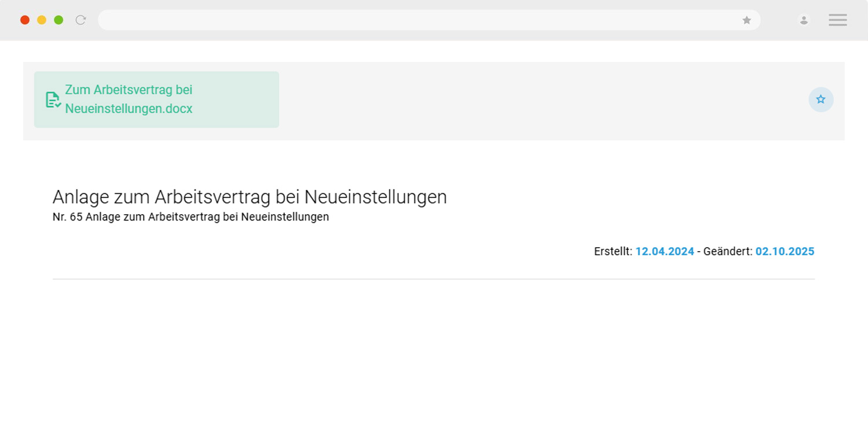The image size is (868, 434).
Task: Reload the page with the refresh icon
Action: tap(81, 20)
